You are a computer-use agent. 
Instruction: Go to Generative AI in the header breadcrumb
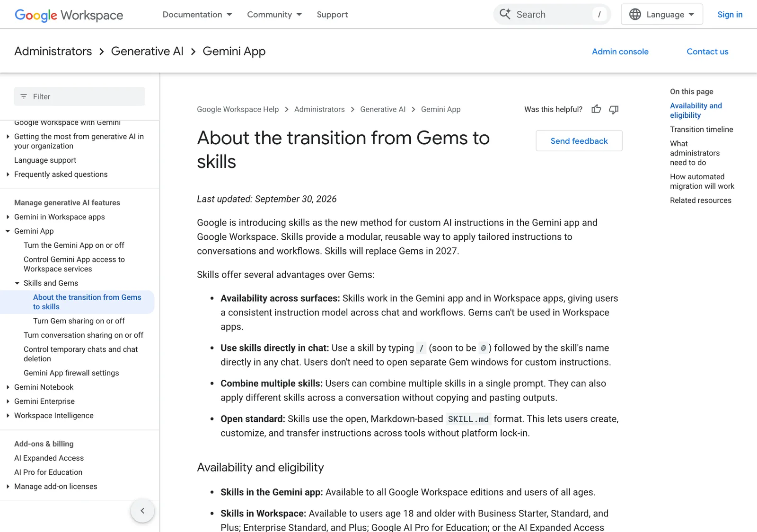pyautogui.click(x=147, y=51)
